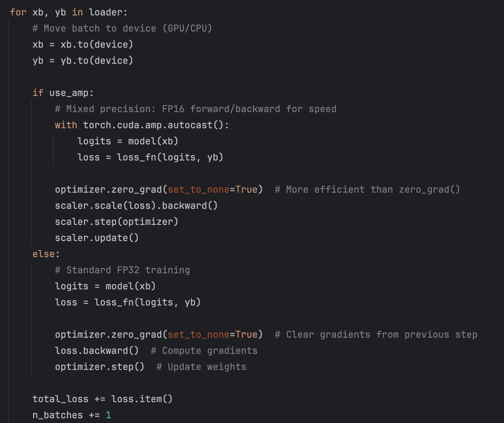Click the number 1 in n_batches increment
This screenshot has height=423, width=504.
pos(108,415)
